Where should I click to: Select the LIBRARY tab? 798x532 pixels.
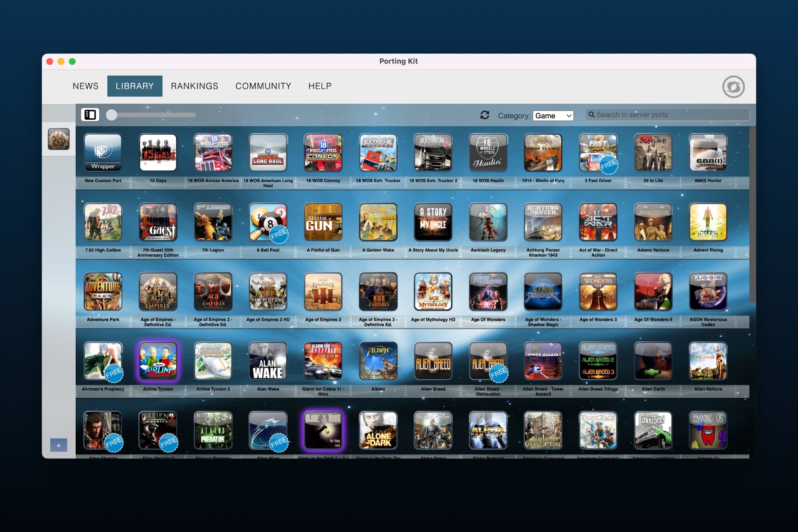point(135,86)
